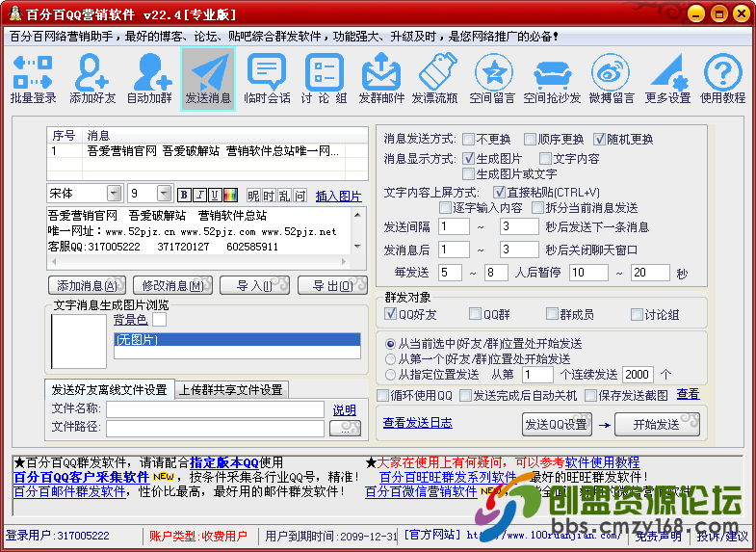Viewport: 756px width, 552px height.
Task: Click the 添加消息(A) button
Action: [x=88, y=285]
